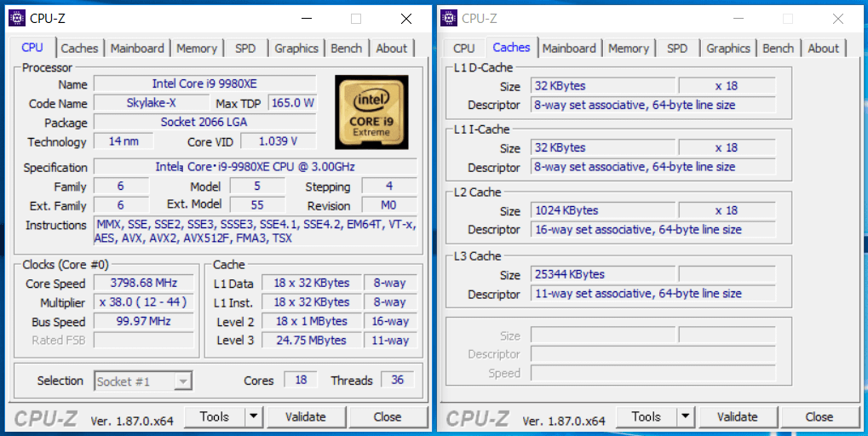Open Graphics tab in the left window
868x436 pixels.
[296, 49]
